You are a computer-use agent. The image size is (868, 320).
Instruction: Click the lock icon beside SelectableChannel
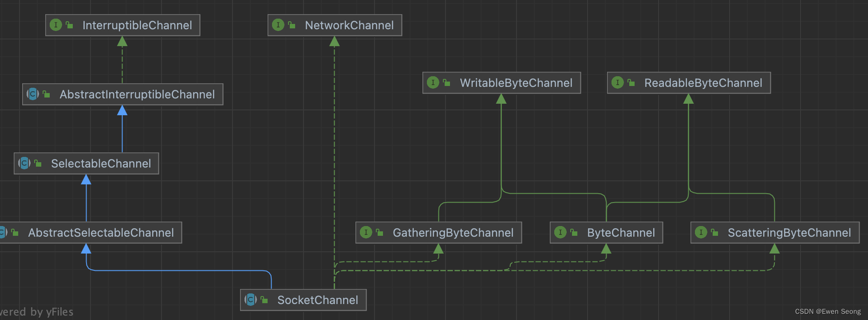click(x=38, y=163)
